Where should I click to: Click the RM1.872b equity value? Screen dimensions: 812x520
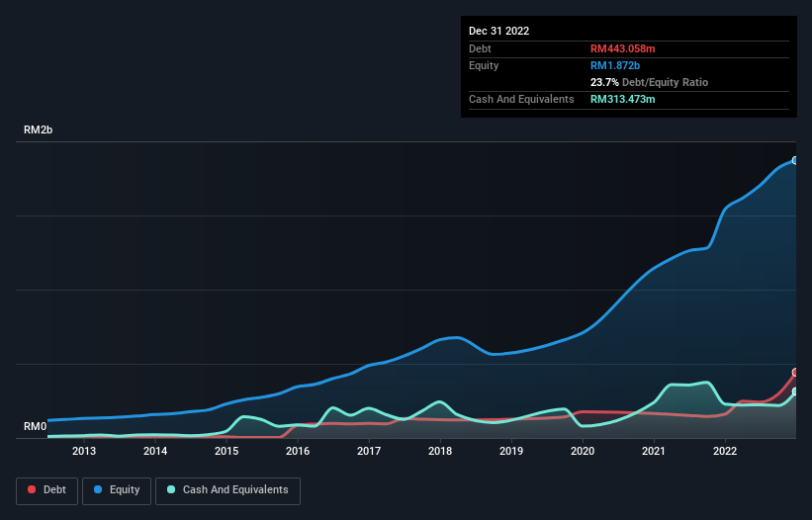coord(615,65)
